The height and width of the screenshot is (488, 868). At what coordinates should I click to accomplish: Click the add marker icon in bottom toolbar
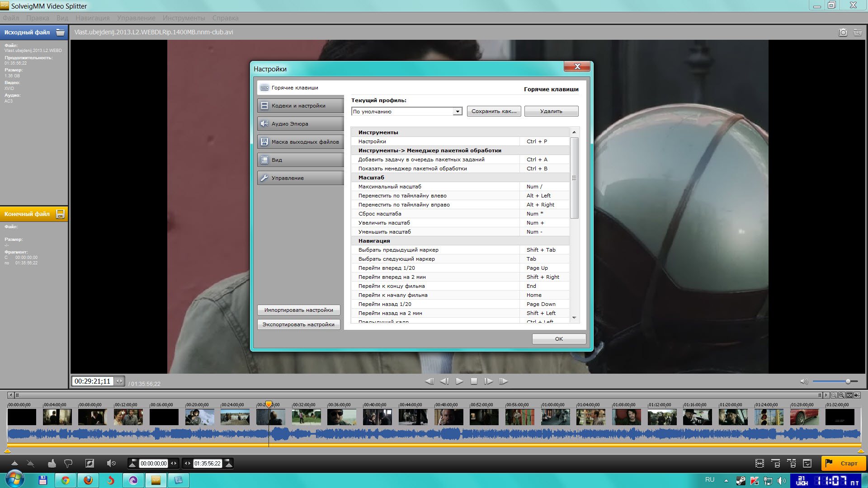(14, 463)
